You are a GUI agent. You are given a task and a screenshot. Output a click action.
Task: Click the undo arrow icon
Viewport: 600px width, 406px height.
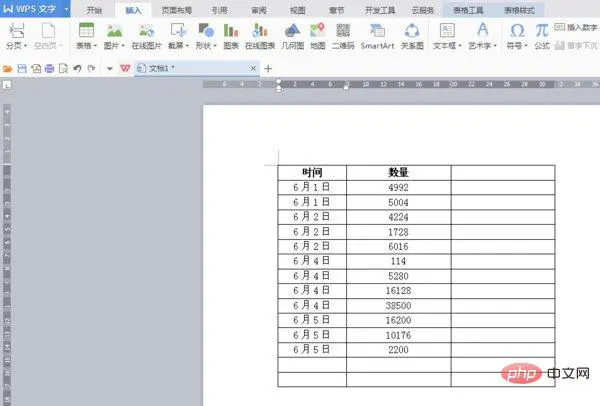coord(77,68)
